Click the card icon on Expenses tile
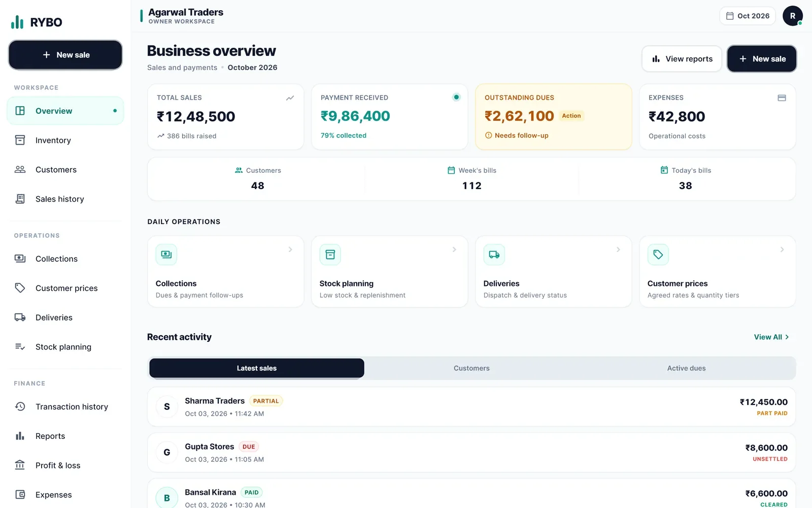 (x=782, y=98)
